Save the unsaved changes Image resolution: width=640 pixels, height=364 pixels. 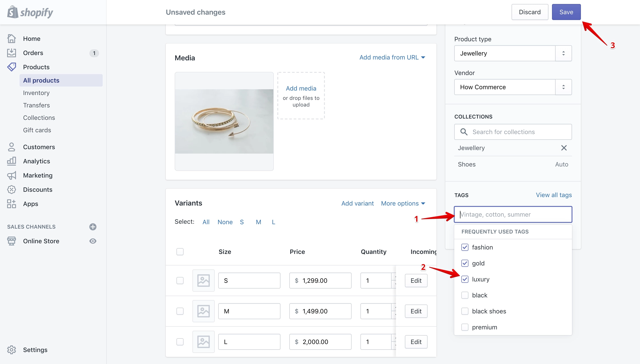566,12
